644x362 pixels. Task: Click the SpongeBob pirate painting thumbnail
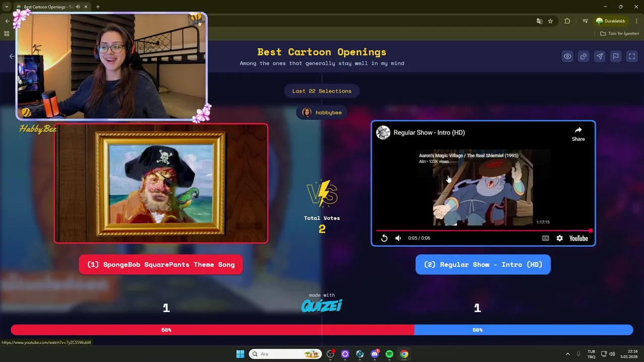[x=161, y=184]
